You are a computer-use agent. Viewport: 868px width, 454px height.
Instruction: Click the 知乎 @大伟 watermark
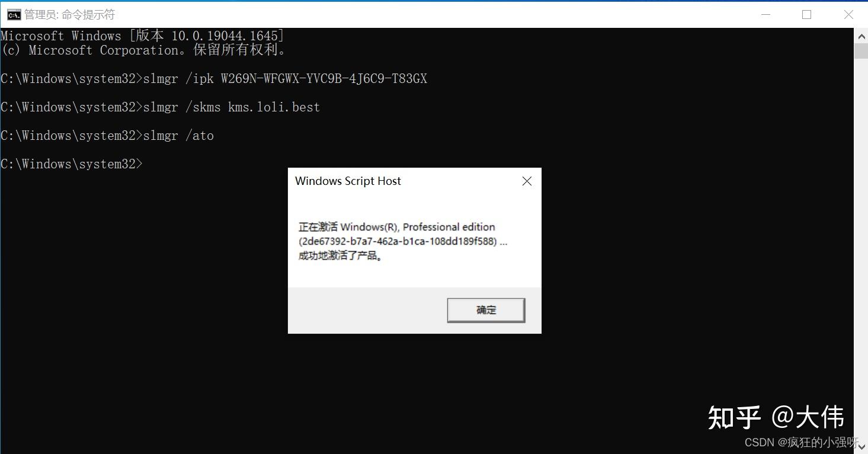pyautogui.click(x=776, y=417)
